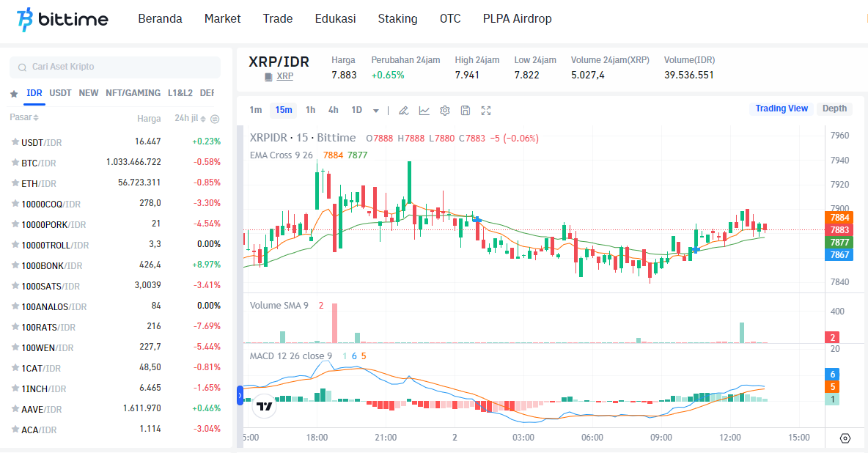Image resolution: width=868 pixels, height=453 pixels.
Task: Click the XRPIDR 15 Bittime chart title
Action: tap(303, 138)
